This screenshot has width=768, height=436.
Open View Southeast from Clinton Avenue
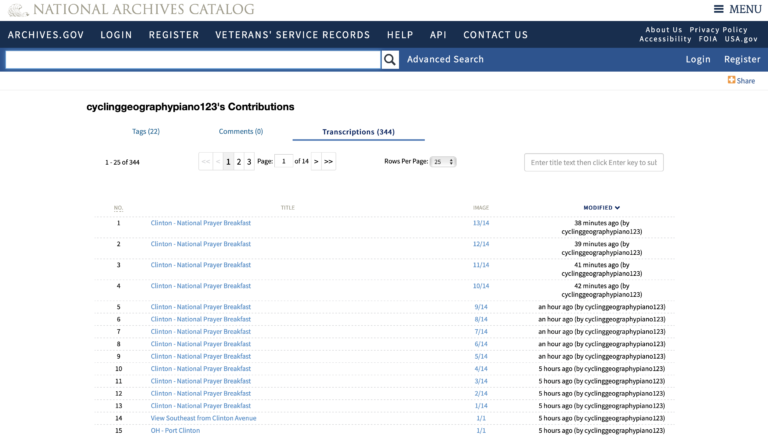click(203, 418)
